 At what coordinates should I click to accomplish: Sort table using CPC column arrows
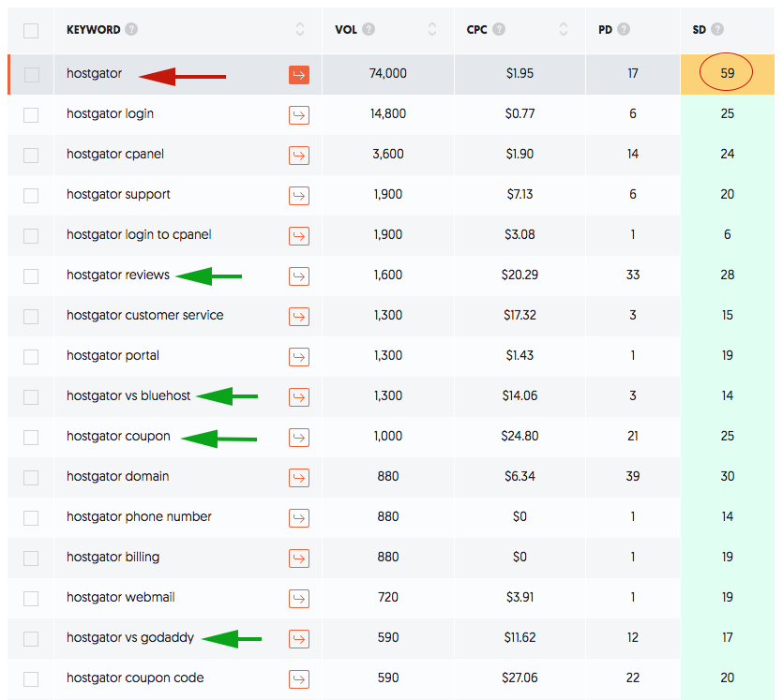564,29
